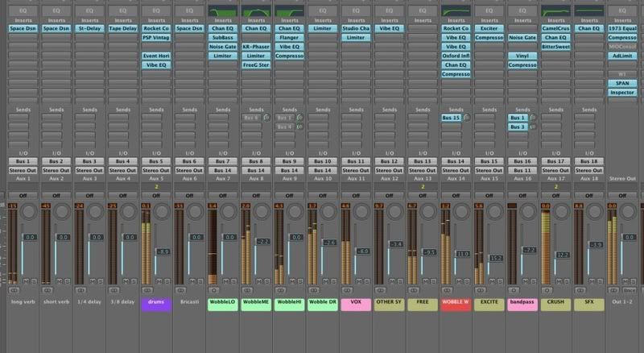
Task: Open the EQ curve thumbnail on WobbleME
Action: click(x=256, y=10)
